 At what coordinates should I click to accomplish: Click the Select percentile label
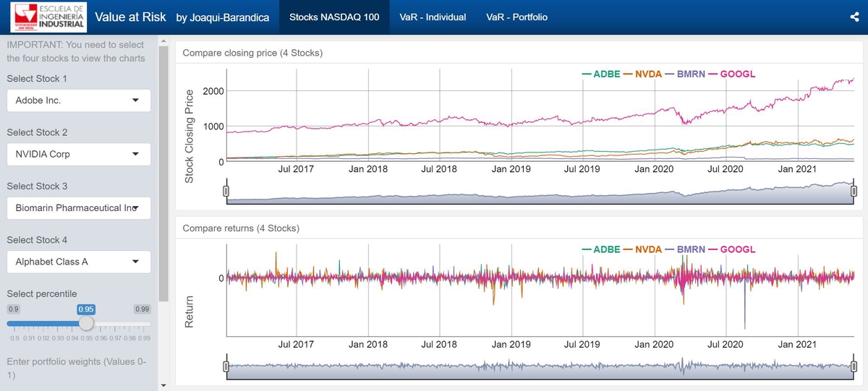pos(43,293)
